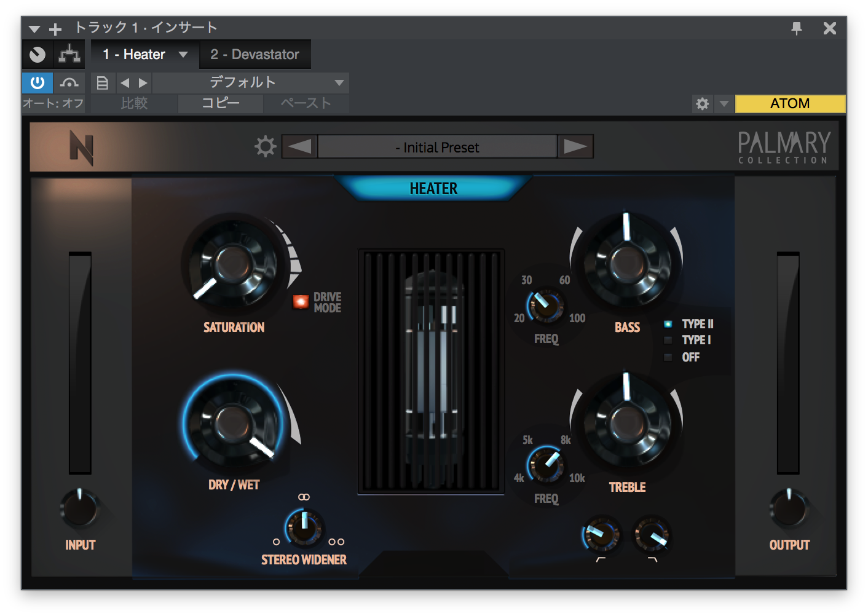Load the previous host preset arrow
The height and width of the screenshot is (616, 868).
click(125, 82)
